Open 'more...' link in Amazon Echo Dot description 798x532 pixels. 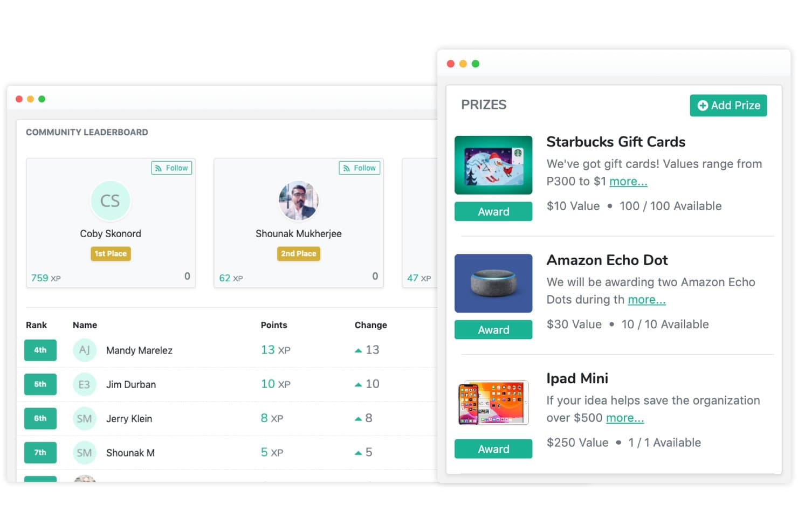646,300
